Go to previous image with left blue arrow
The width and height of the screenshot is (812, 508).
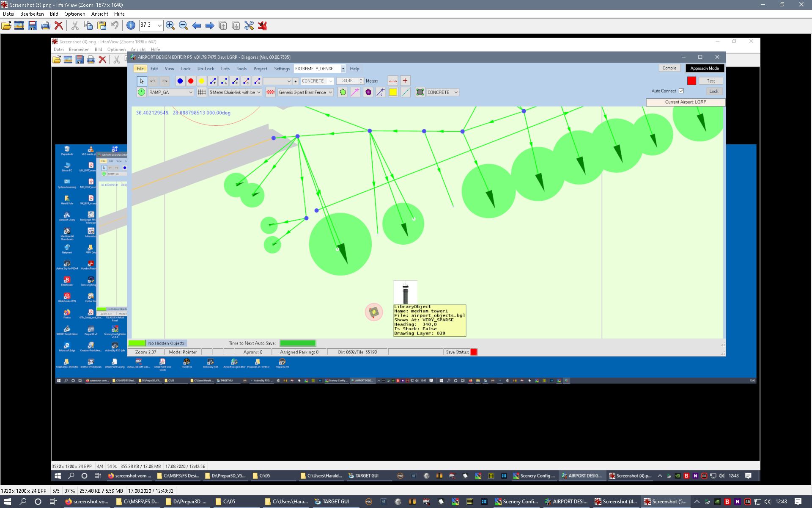[197, 25]
